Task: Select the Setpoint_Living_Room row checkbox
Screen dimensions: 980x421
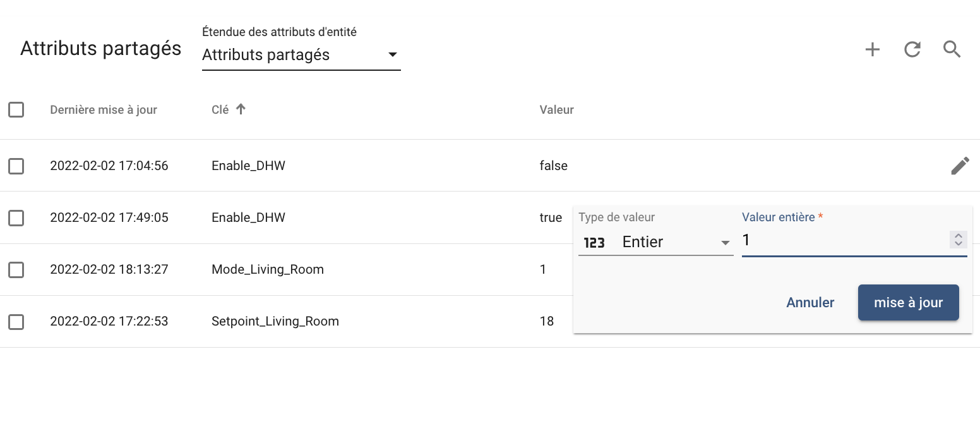Action: click(x=16, y=322)
